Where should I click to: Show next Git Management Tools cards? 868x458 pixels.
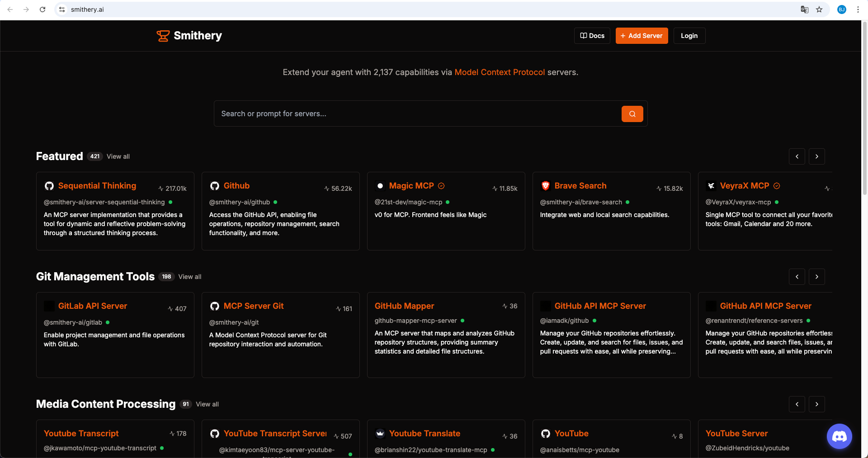coord(816,277)
